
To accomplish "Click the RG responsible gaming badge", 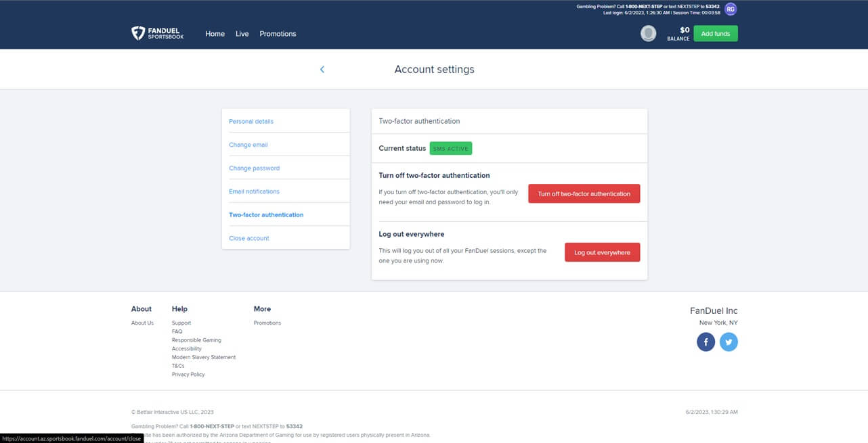I will click(730, 9).
